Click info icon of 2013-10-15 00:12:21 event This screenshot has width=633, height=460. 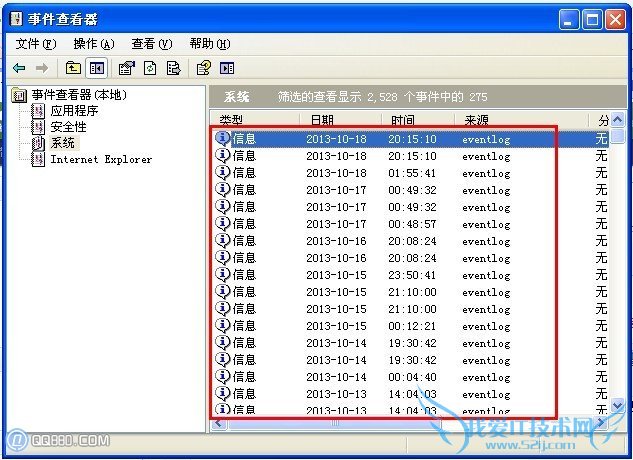pos(222,325)
